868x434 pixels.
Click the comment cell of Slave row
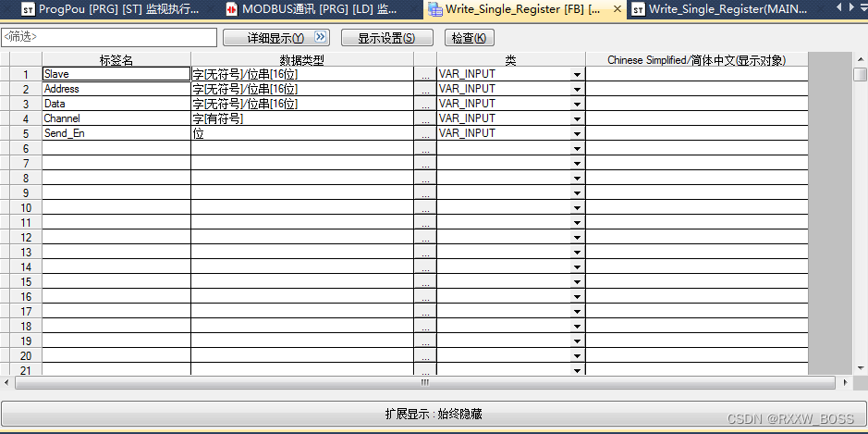click(696, 74)
